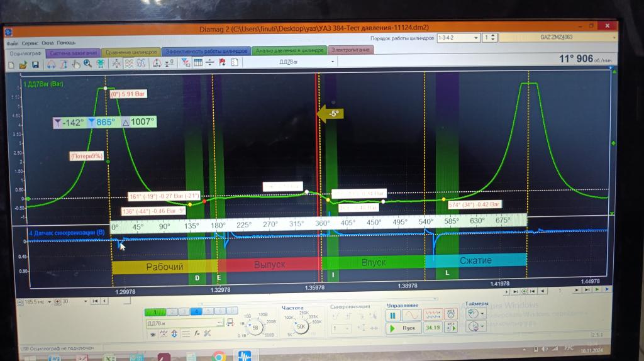Click the red flag marker icon
This screenshot has width=644, height=361.
pyautogui.click(x=222, y=62)
